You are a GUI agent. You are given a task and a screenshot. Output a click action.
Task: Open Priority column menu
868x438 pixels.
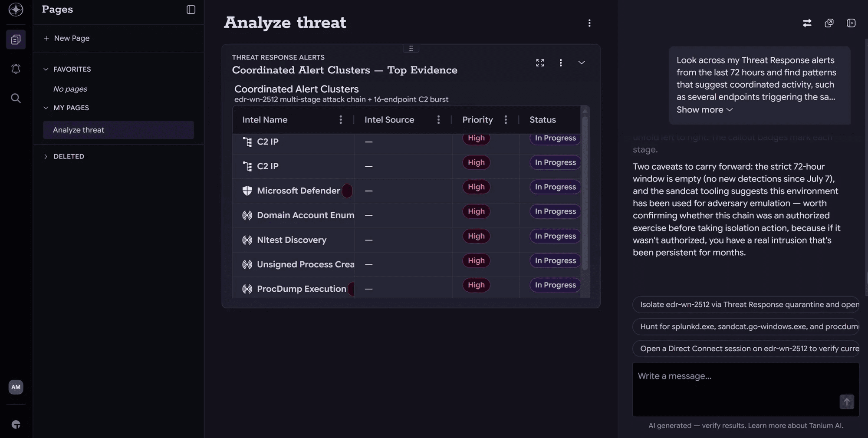[x=506, y=120]
